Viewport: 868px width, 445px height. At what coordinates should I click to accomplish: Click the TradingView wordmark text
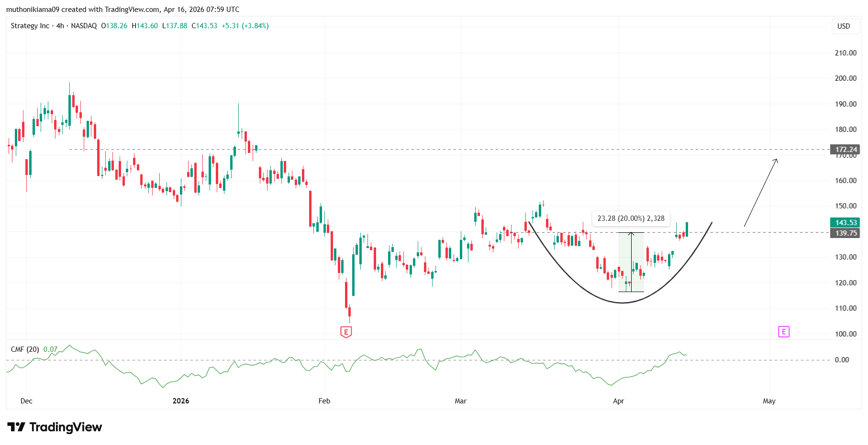coord(66,427)
